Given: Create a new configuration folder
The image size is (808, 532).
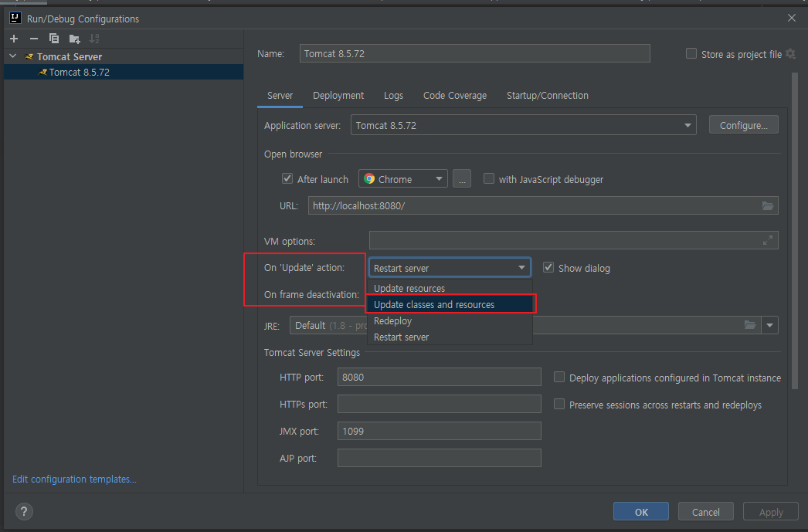Looking at the screenshot, I should [75, 39].
